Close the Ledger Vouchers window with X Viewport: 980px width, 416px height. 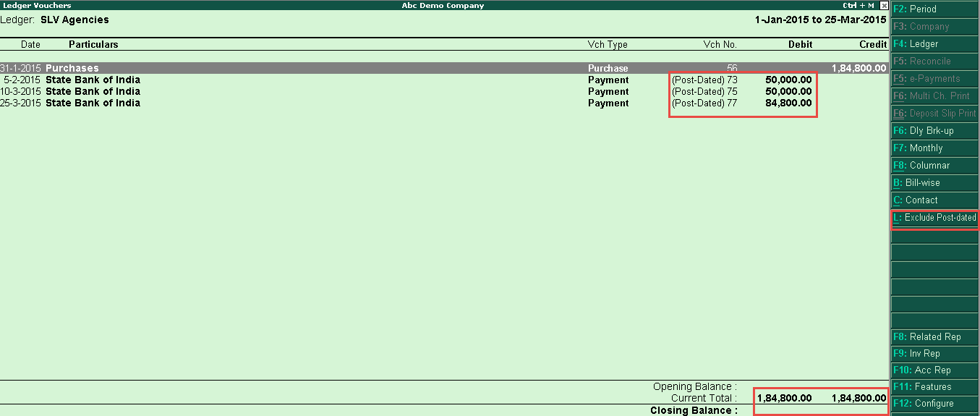tap(883, 5)
